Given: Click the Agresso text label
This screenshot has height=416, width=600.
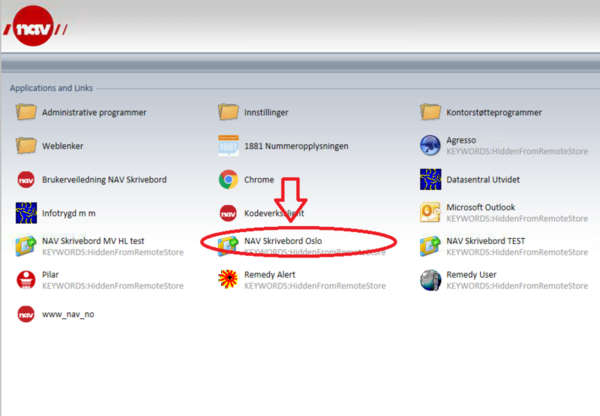Looking at the screenshot, I should pos(461,140).
